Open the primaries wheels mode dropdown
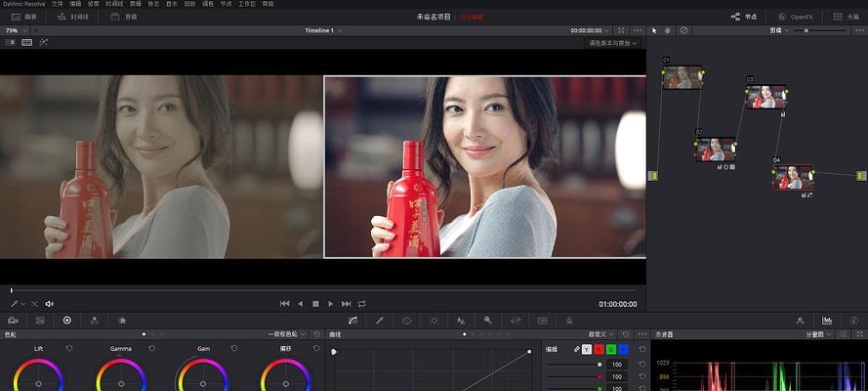This screenshot has height=391, width=868. (x=287, y=334)
